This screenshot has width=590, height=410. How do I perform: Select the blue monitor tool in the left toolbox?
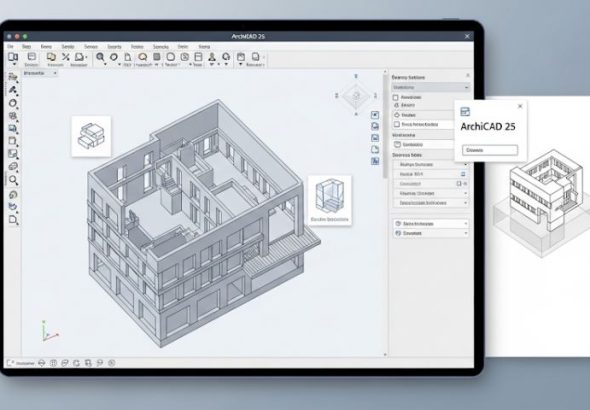(13, 129)
